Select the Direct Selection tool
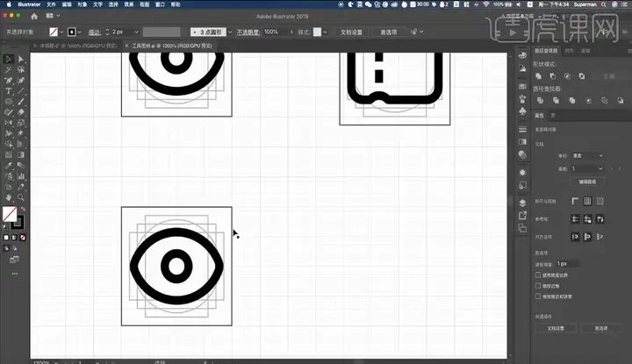This screenshot has width=632, height=364. click(21, 59)
